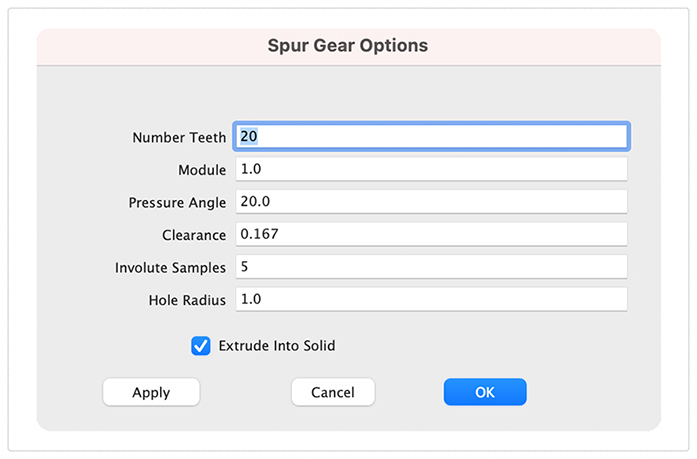The width and height of the screenshot is (697, 459).
Task: Click the Number Teeth label
Action: click(x=179, y=137)
